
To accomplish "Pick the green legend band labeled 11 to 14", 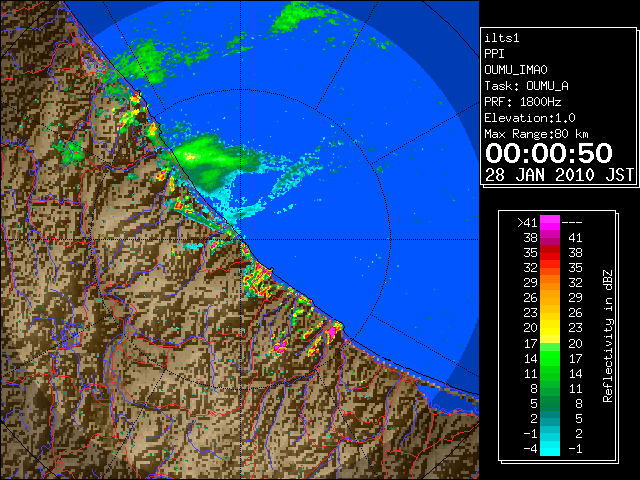I will point(550,373).
